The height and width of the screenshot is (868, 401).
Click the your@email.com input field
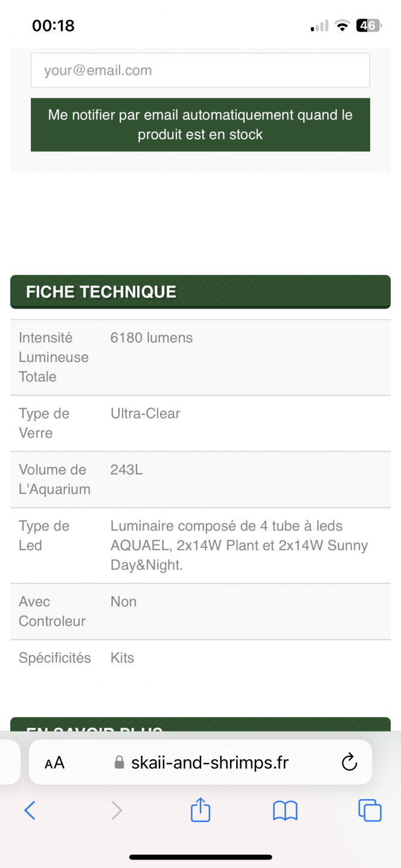click(x=200, y=71)
